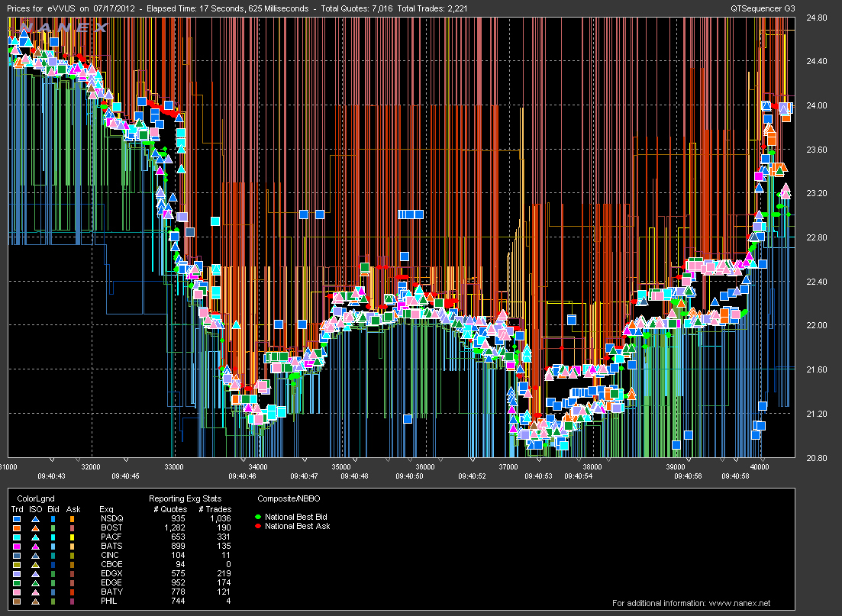This screenshot has width=842, height=616.
Task: Click the PACF ISO triangle legend marker
Action: 35,537
